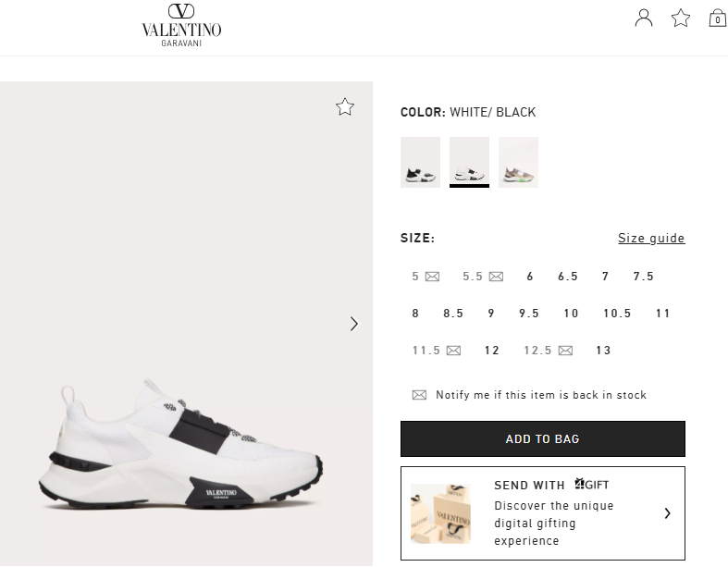Select the grey and green sneaker swatch
This screenshot has width=728, height=567.
(x=518, y=162)
